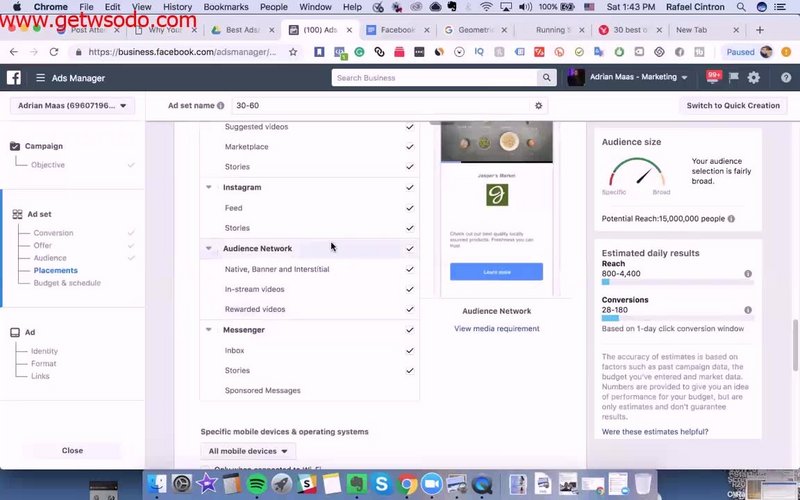Go to Audience section in sidebar
The width and height of the screenshot is (800, 500).
point(50,258)
